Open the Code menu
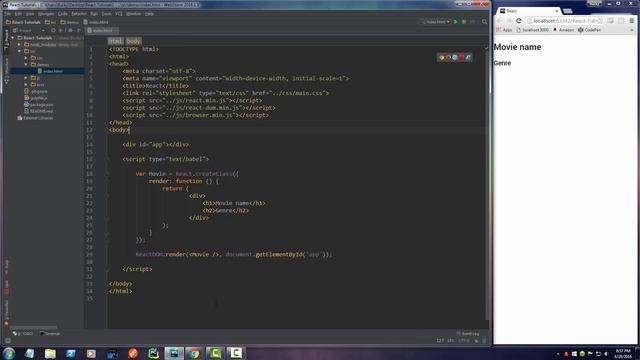Image resolution: width=640 pixels, height=360 pixels. pos(62,14)
